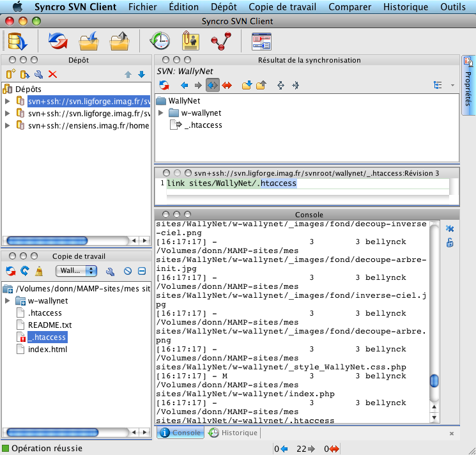Expand first svn.ligforge.imag.fr repository node

click(8, 101)
